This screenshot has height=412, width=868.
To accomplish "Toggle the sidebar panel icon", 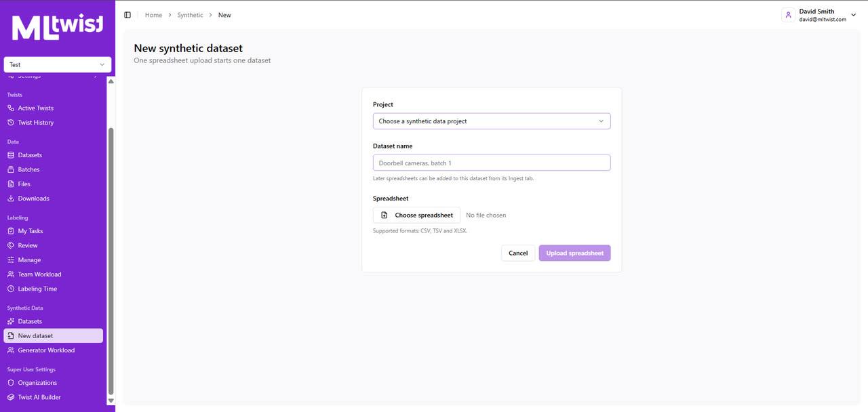I will coord(127,15).
